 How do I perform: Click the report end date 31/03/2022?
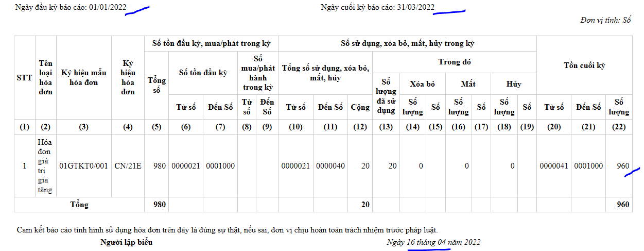(415, 7)
